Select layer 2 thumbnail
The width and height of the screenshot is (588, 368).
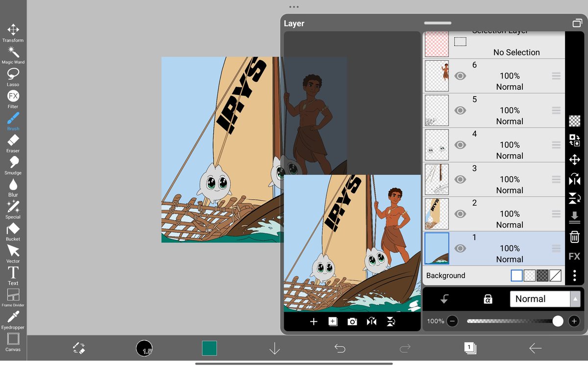click(x=437, y=214)
